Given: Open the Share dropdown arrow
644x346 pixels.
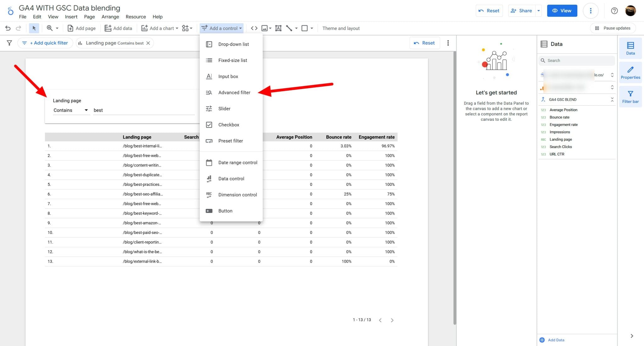Looking at the screenshot, I should click(x=538, y=10).
